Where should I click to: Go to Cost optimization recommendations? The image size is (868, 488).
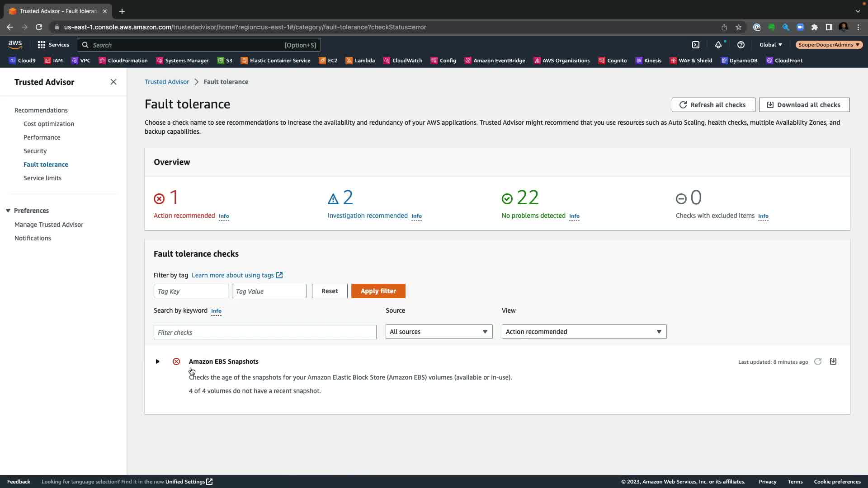49,124
